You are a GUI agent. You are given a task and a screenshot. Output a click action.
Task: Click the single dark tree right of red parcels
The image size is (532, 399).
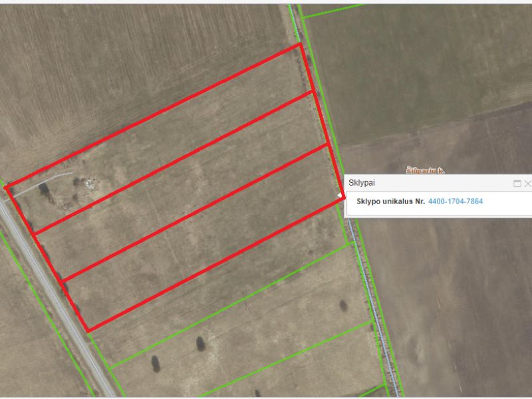click(x=343, y=305)
